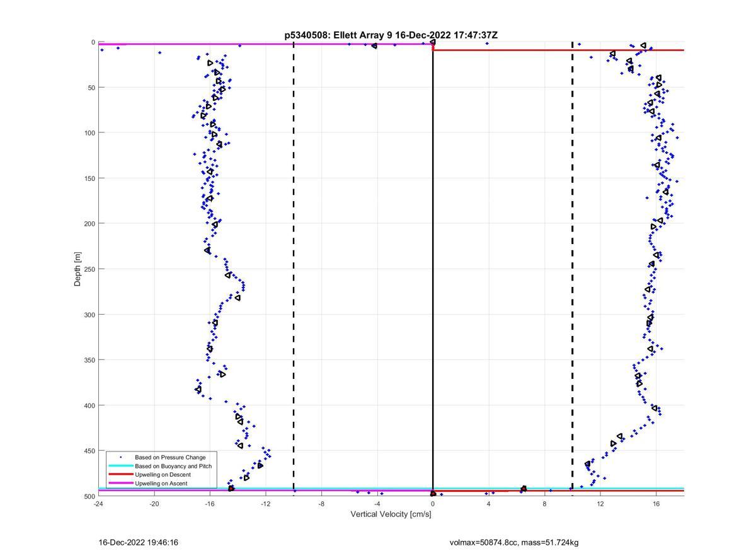Select legend entry 'Based on Pressure Change'

pyautogui.click(x=170, y=457)
